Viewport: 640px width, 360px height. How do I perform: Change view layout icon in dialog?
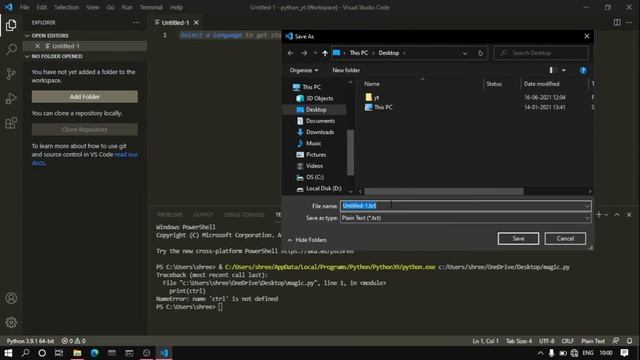tap(552, 70)
